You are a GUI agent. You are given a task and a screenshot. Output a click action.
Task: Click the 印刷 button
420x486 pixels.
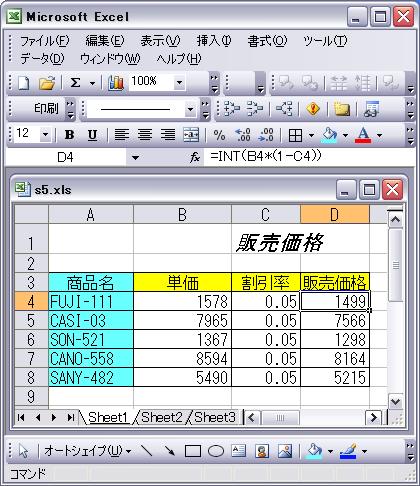pyautogui.click(x=46, y=108)
